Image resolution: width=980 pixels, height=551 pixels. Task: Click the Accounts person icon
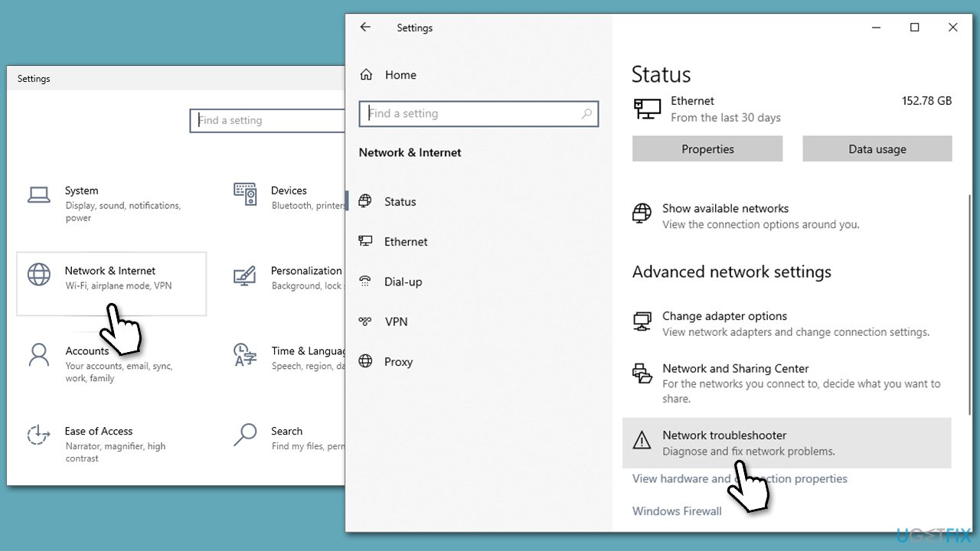pyautogui.click(x=38, y=354)
